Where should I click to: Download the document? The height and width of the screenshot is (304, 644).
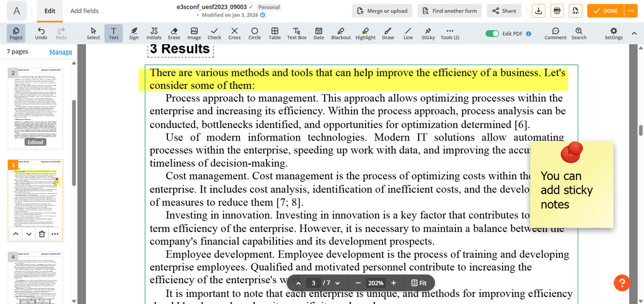[x=539, y=11]
